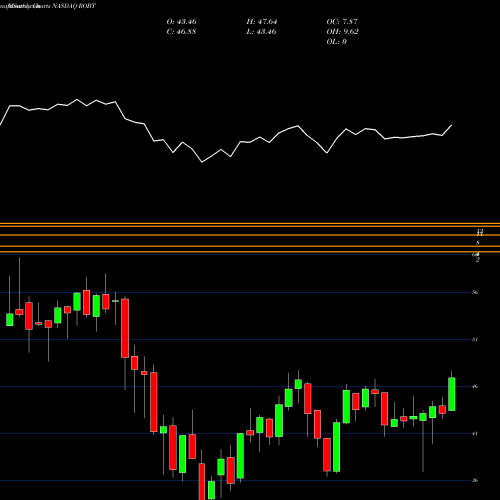Click the '56' price axis label

[475, 292]
